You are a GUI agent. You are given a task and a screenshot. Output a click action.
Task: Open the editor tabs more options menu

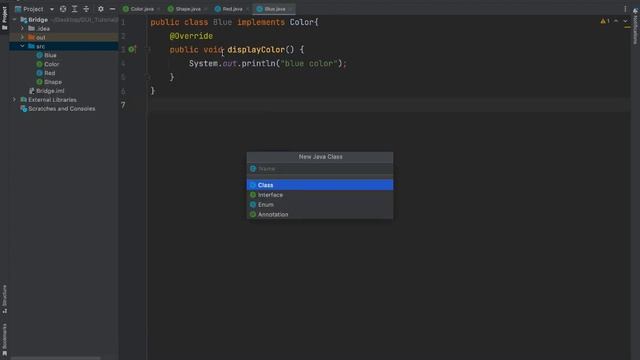625,9
